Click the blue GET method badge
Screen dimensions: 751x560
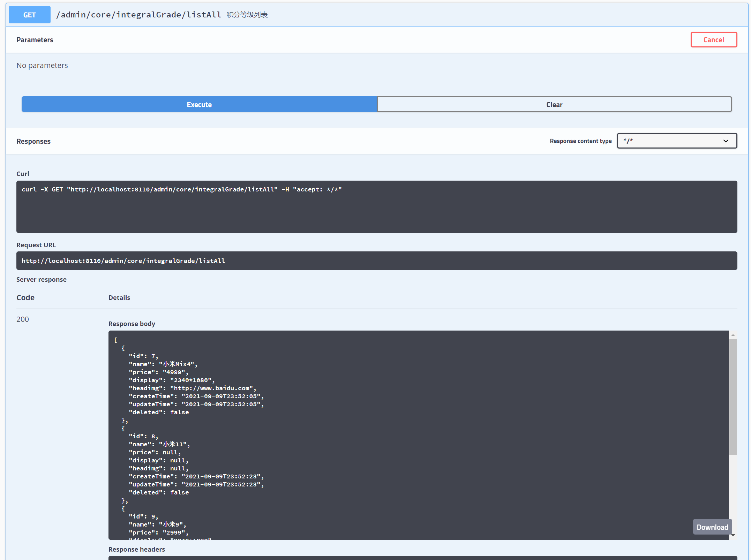point(29,15)
